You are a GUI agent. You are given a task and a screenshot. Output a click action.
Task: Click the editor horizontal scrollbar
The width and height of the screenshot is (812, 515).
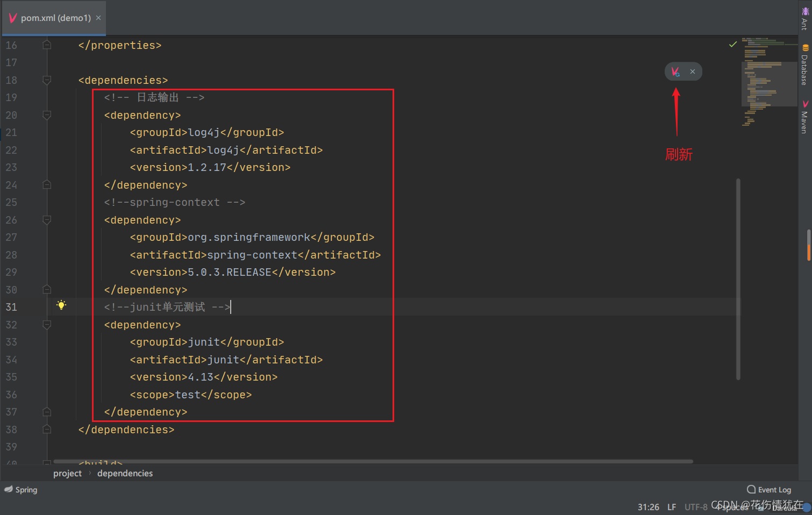click(373, 461)
